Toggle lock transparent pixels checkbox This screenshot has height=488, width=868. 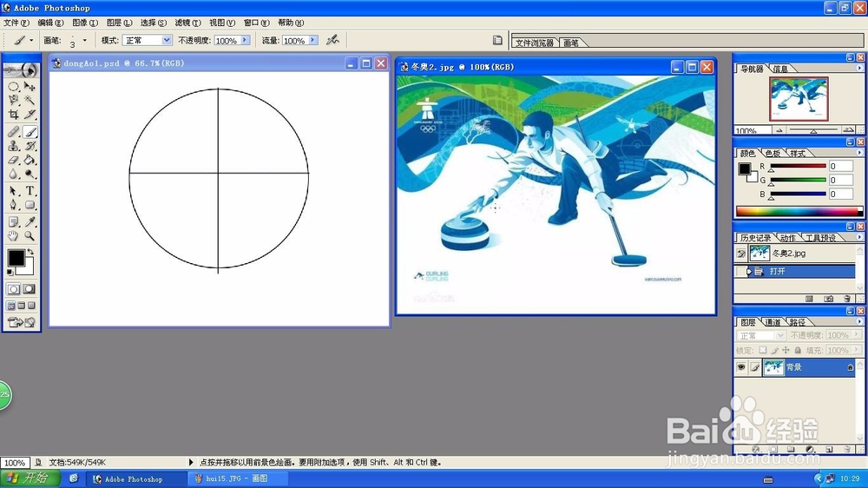tap(763, 350)
